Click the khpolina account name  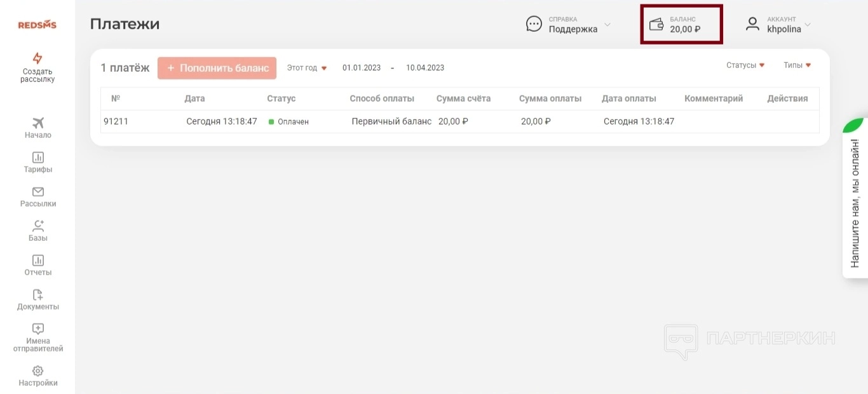coord(784,29)
